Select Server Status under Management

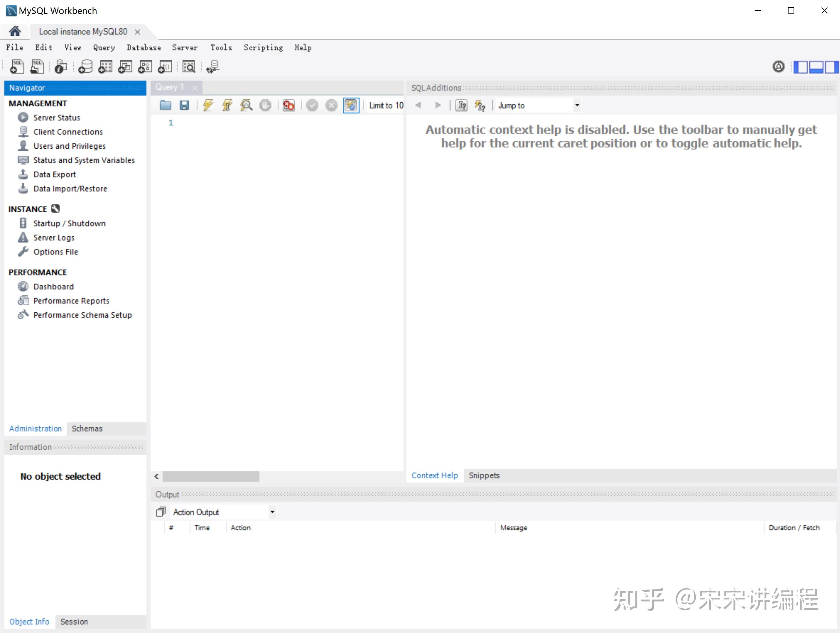click(x=56, y=117)
